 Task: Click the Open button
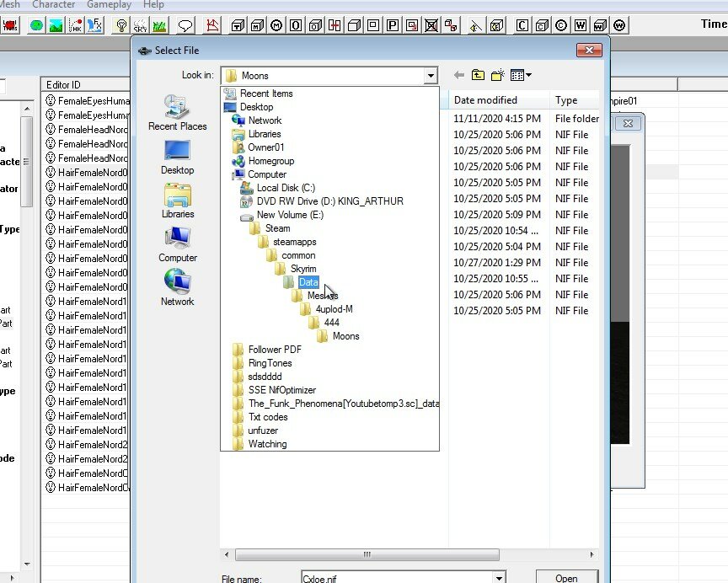pos(566,578)
